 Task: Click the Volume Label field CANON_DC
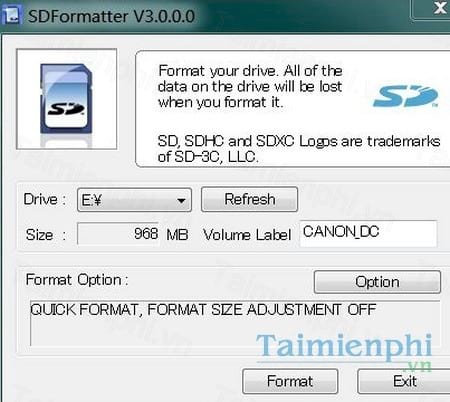click(x=368, y=233)
